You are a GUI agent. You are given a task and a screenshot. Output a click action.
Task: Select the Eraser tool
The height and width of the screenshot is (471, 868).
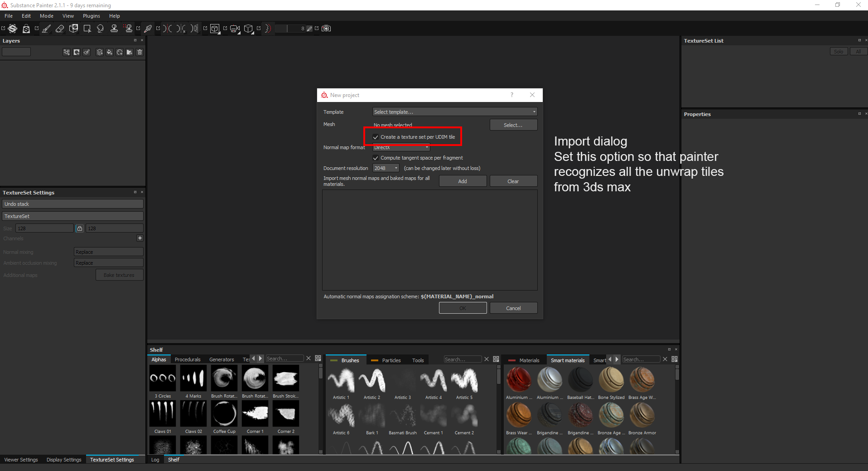[60, 29]
